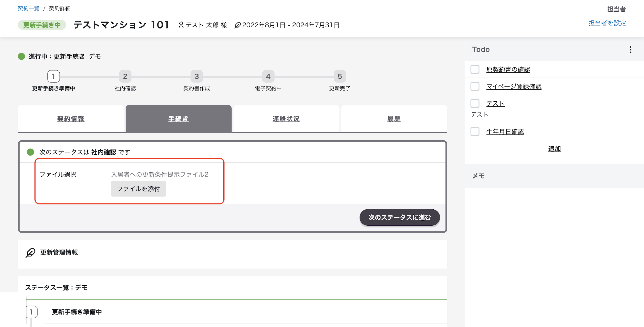644x327 pixels.
Task: Click the ファイル選択 label
Action: click(58, 175)
